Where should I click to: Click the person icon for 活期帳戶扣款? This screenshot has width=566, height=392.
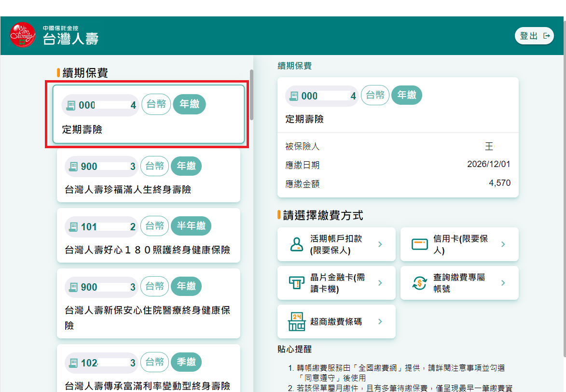(297, 244)
